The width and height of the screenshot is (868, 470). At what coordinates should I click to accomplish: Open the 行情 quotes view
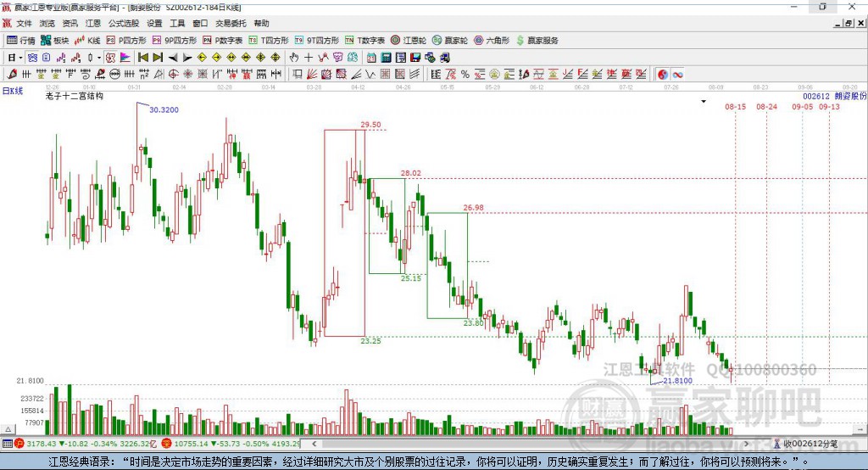(20, 41)
